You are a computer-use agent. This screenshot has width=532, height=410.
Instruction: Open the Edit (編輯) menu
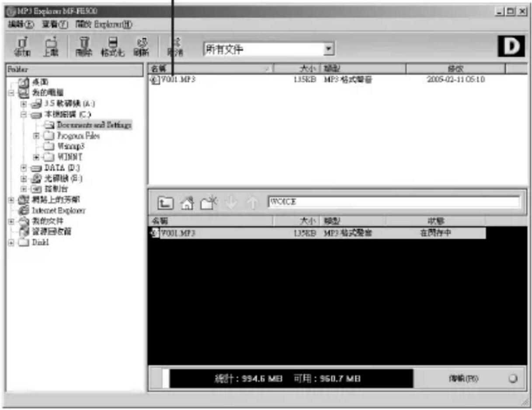point(20,24)
